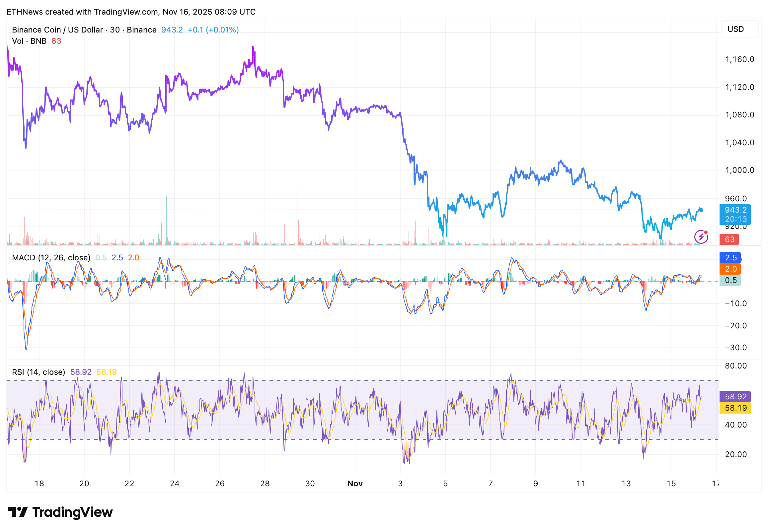This screenshot has height=532, width=768.
Task: Click the teal histogram 0.5 axis label
Action: click(x=730, y=280)
